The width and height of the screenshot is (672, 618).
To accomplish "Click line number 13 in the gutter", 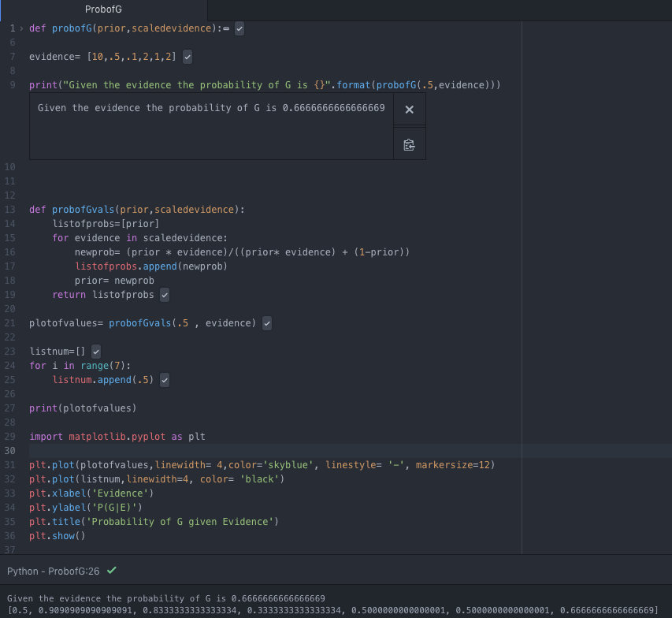I will point(10,210).
